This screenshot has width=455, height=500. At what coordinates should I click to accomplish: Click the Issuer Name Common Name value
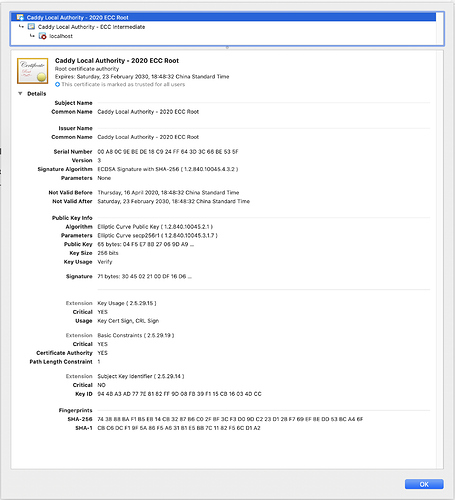click(148, 137)
